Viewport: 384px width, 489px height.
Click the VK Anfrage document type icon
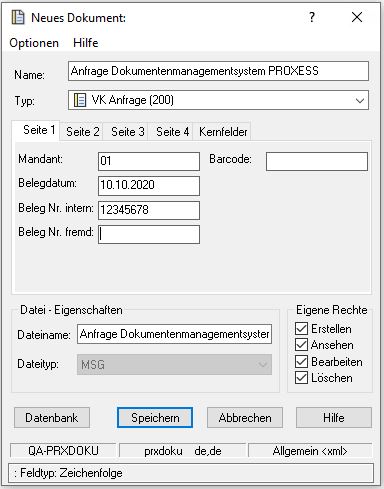coord(80,100)
